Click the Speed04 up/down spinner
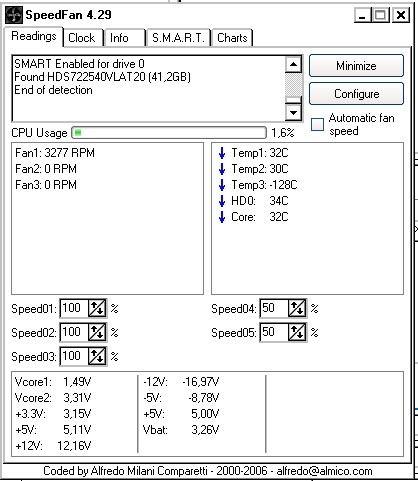Viewport: 418px width, 481px height. tap(297, 308)
